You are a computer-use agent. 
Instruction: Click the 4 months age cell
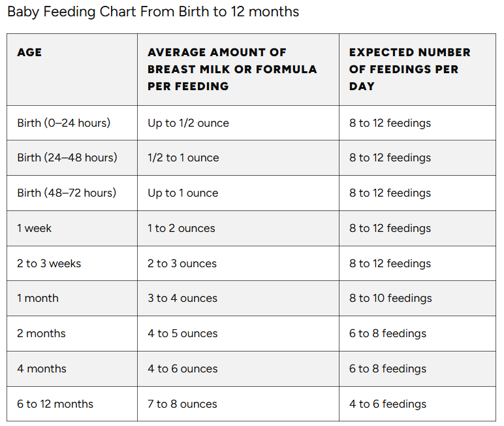coord(42,369)
